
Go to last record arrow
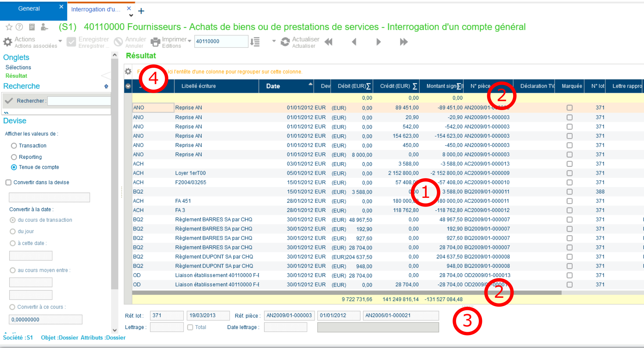click(x=404, y=42)
